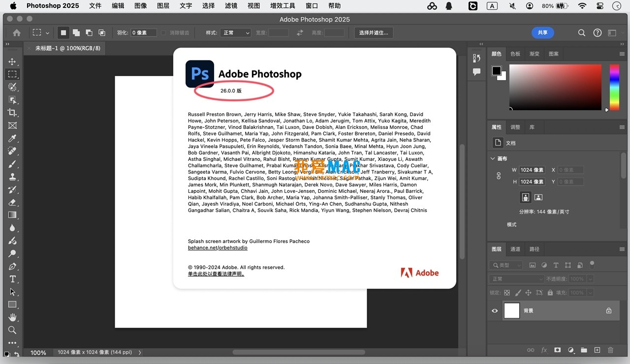Select the Move tool in the toolbar
This screenshot has width=630, height=364.
(13, 61)
